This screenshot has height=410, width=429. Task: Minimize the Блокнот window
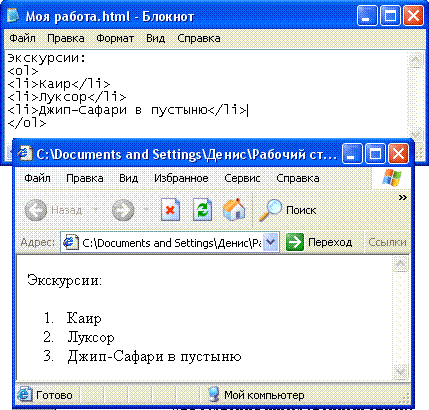tap(367, 16)
